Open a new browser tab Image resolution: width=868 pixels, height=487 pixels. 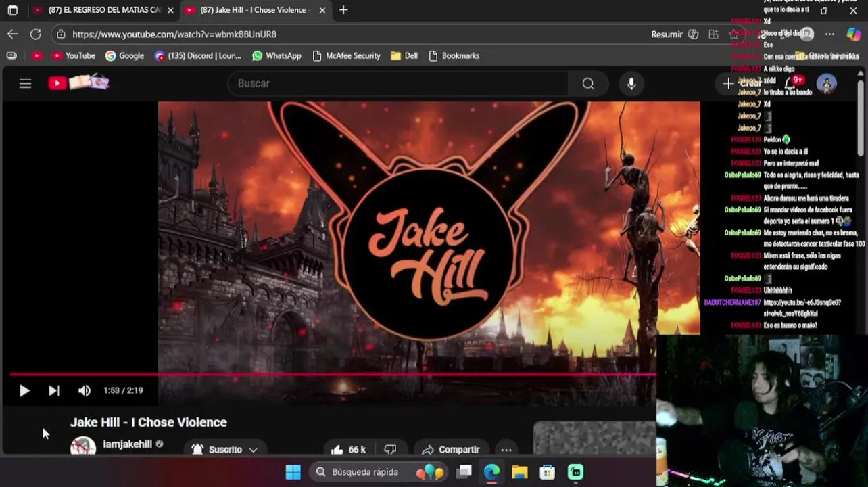(343, 10)
